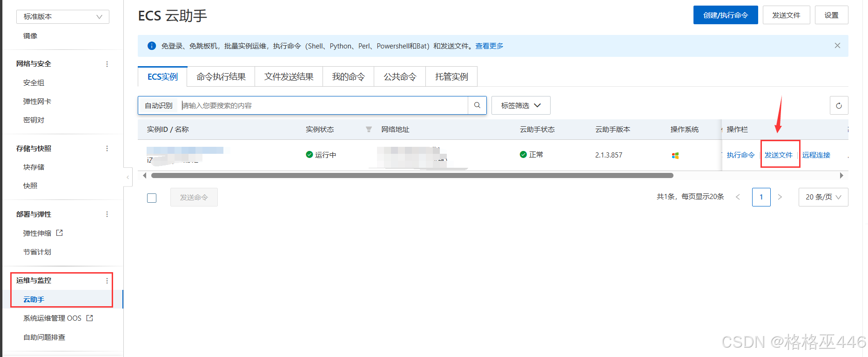Click the 网络与安全 section heading

34,63
